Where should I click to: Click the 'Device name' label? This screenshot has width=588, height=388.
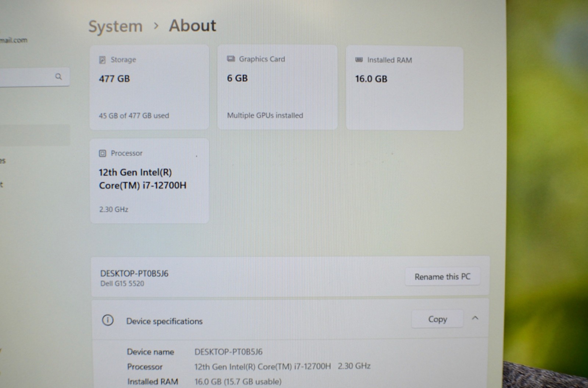[150, 352]
